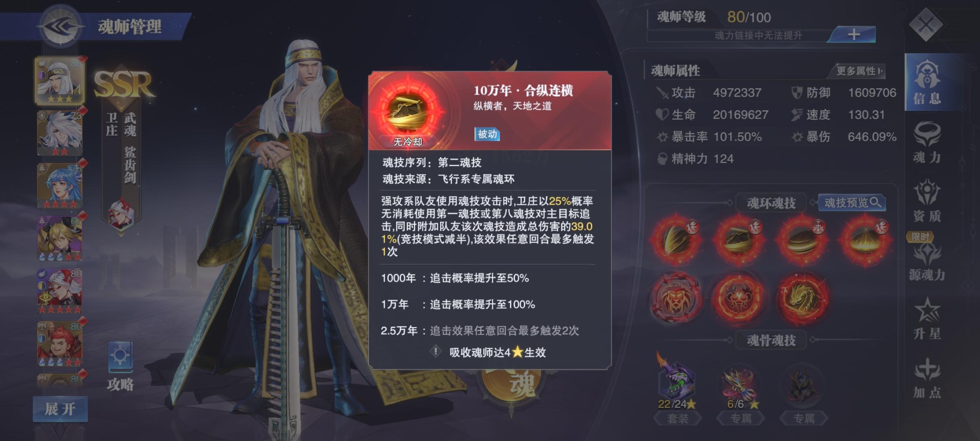Open the 魂技预览 skill preview
The image size is (980, 441).
[x=852, y=203]
